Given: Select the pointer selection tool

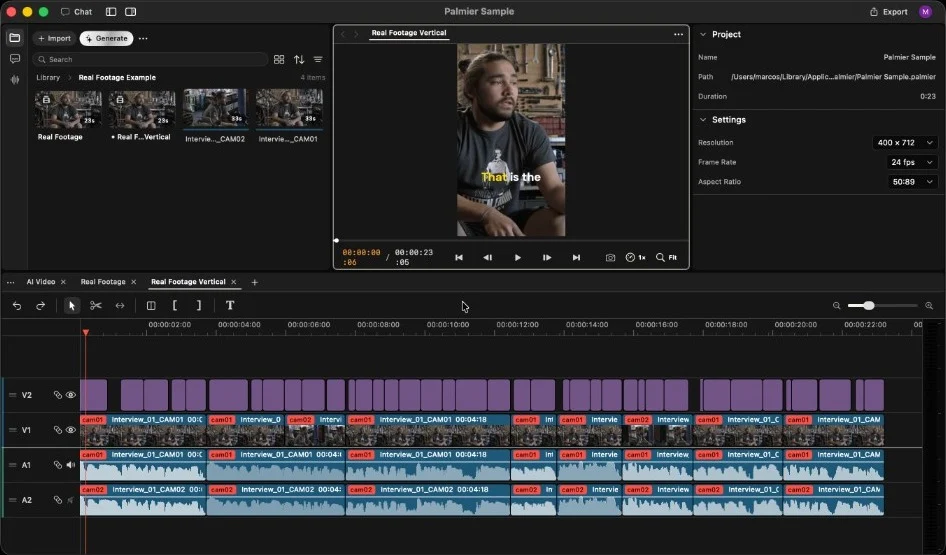Looking at the screenshot, I should tap(72, 306).
